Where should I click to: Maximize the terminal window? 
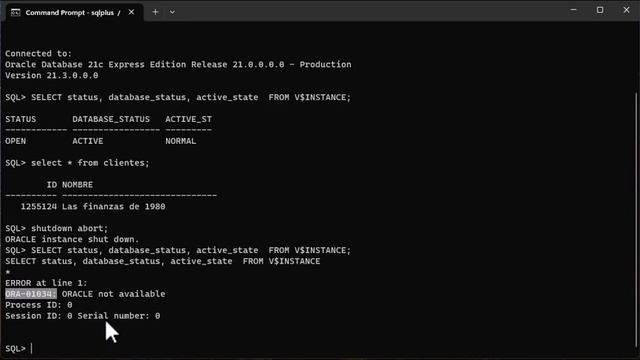[x=600, y=10]
